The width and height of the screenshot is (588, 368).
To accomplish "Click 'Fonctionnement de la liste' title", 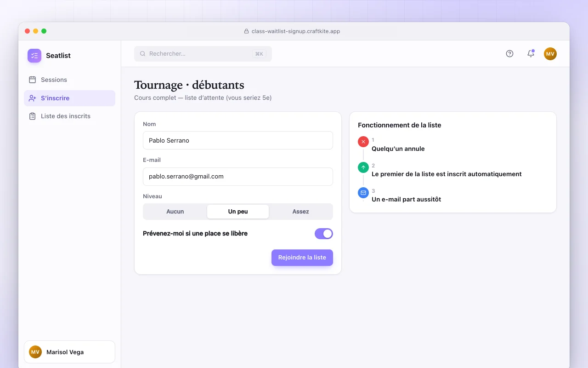I will pyautogui.click(x=400, y=125).
